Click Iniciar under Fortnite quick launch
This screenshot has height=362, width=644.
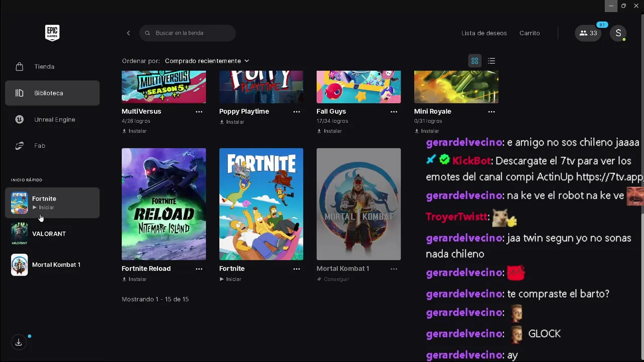43,208
